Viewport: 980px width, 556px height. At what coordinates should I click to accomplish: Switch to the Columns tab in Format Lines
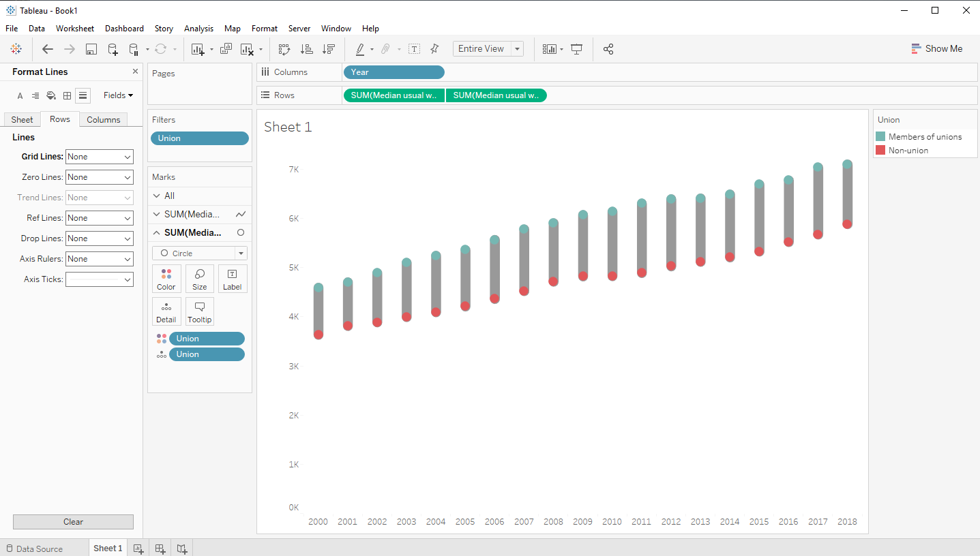pyautogui.click(x=103, y=119)
